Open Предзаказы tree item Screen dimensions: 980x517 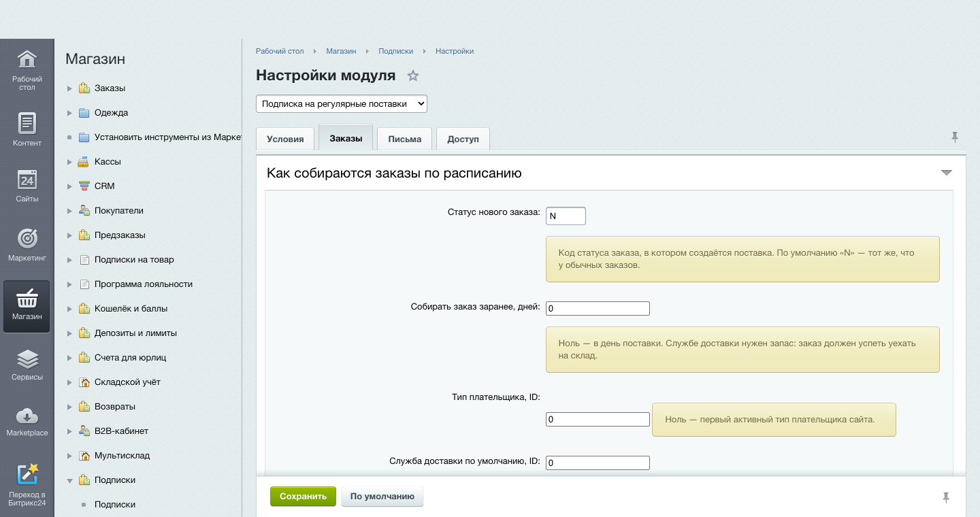click(x=120, y=235)
